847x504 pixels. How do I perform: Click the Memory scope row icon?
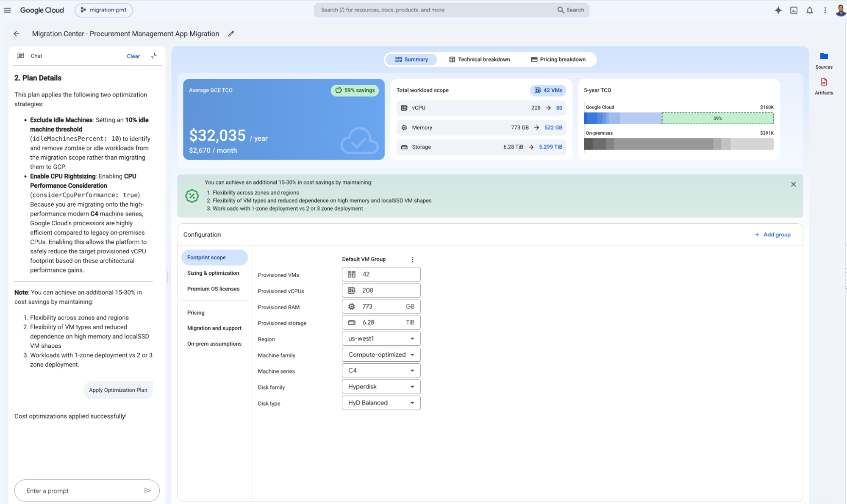(404, 127)
